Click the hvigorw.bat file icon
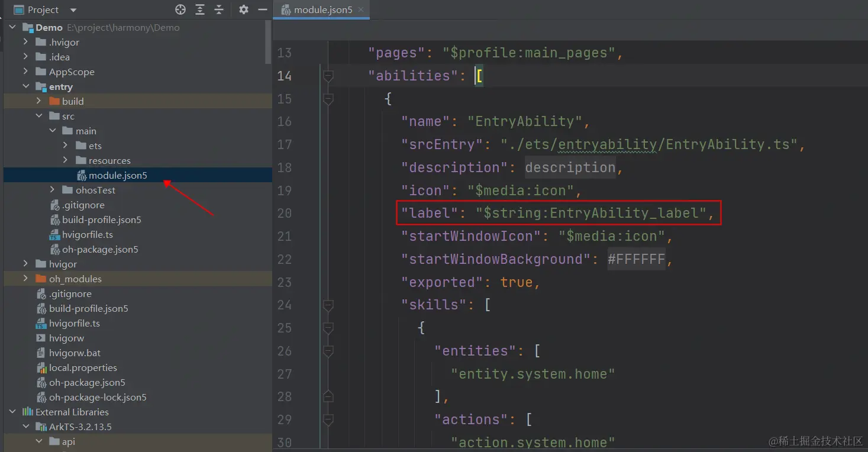Image resolution: width=868 pixels, height=452 pixels. (41, 353)
